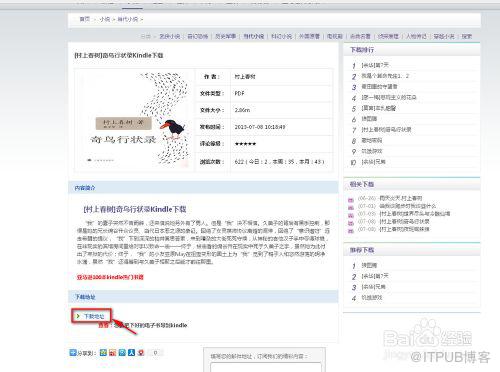Open rank 5 [莫言] entry in 下载排行
This screenshot has height=372, width=500.
point(379,108)
